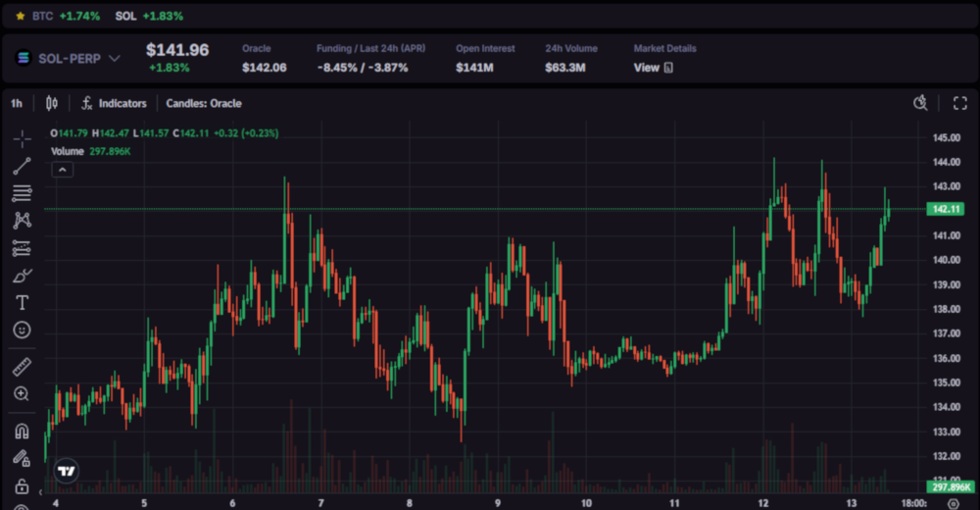Toggle fullscreen chart mode

960,103
